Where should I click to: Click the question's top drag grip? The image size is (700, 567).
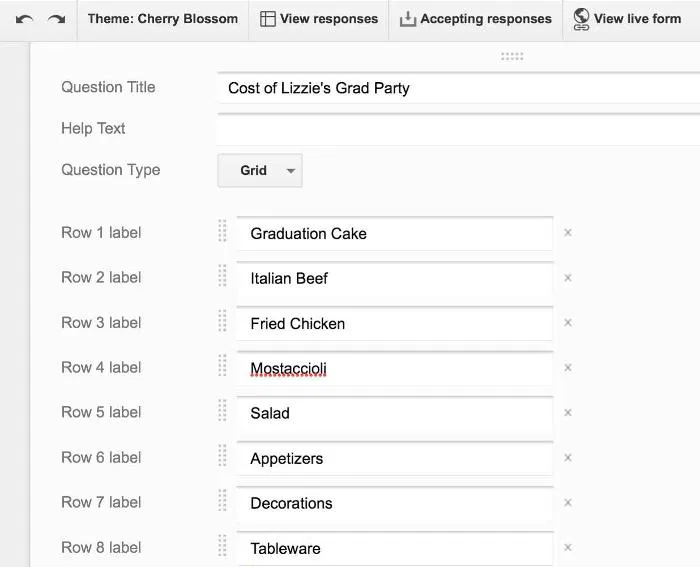tap(513, 57)
